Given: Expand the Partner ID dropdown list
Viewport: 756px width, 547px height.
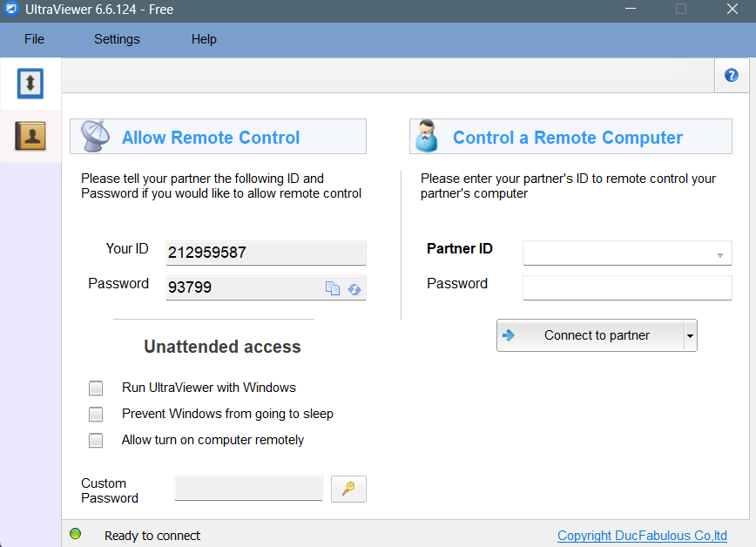Looking at the screenshot, I should tap(719, 255).
